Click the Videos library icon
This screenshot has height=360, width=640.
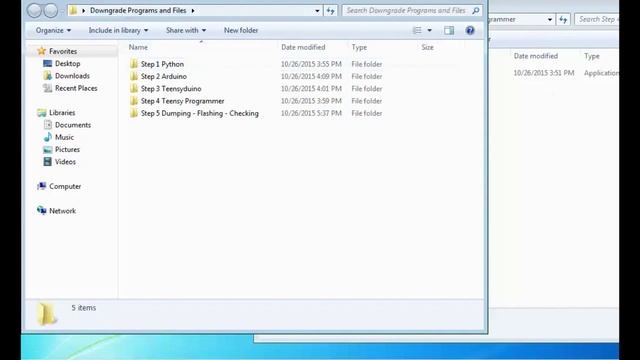pyautogui.click(x=48, y=162)
